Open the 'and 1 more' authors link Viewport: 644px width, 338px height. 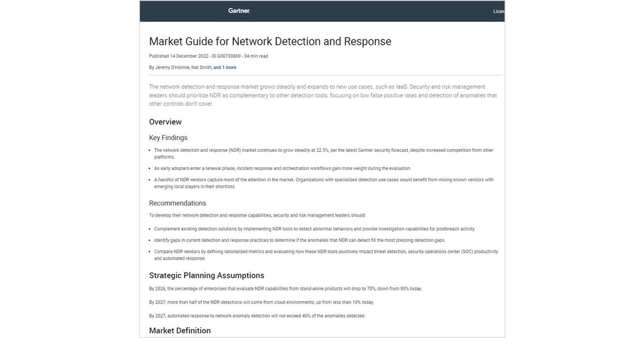[x=225, y=68]
